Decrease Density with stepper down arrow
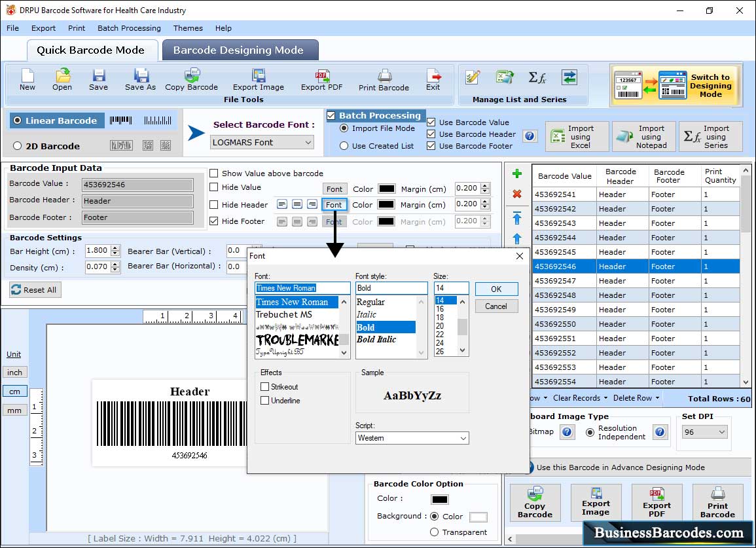 pos(115,270)
